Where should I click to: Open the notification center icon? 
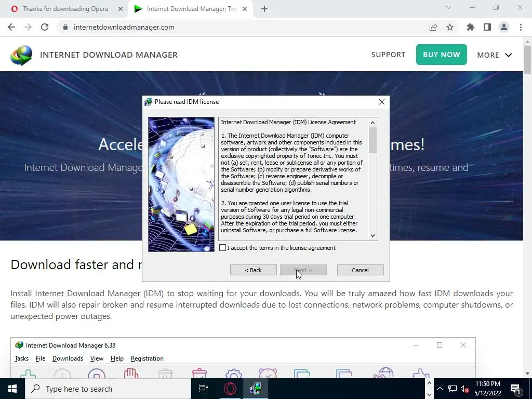516,389
